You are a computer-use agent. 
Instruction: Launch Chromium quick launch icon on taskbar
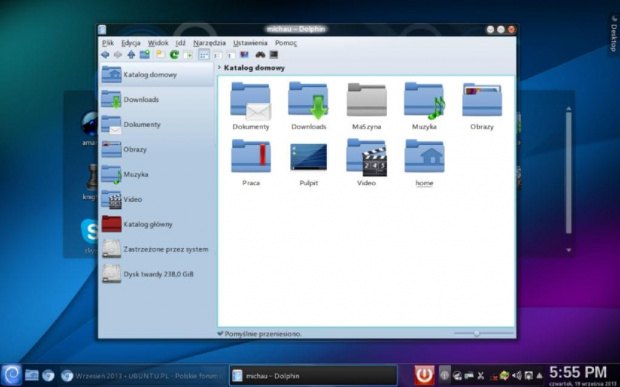pyautogui.click(x=48, y=375)
